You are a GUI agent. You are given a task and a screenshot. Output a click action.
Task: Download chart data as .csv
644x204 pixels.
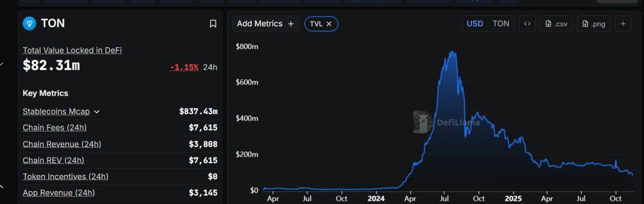[x=556, y=24]
